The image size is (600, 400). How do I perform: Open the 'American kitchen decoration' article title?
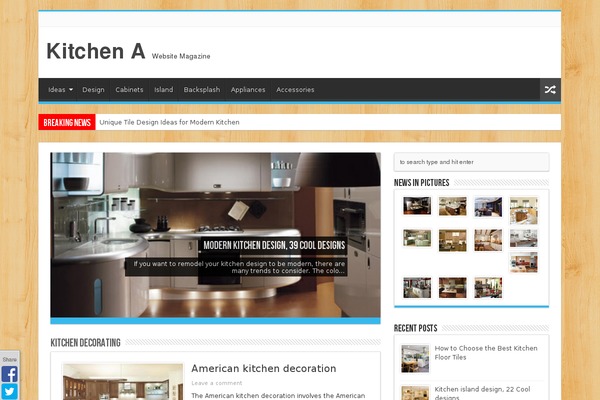coord(264,368)
